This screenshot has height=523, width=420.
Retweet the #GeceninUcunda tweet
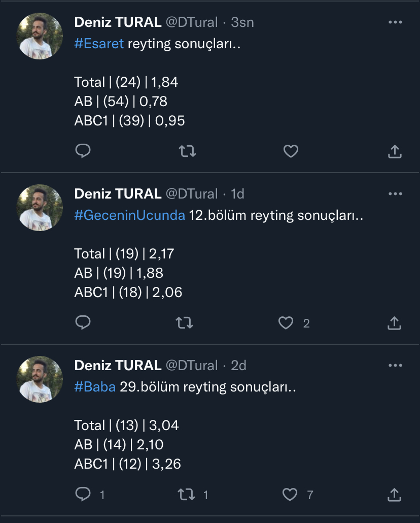pyautogui.click(x=185, y=322)
